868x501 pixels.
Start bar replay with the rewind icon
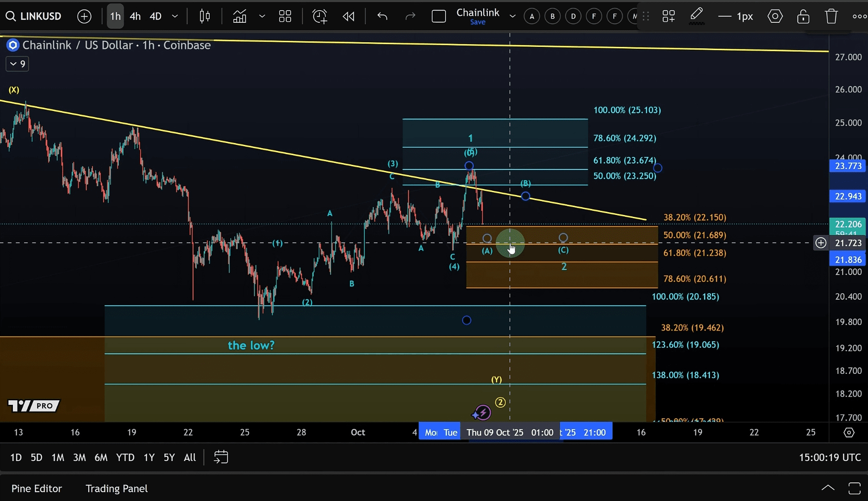click(349, 16)
